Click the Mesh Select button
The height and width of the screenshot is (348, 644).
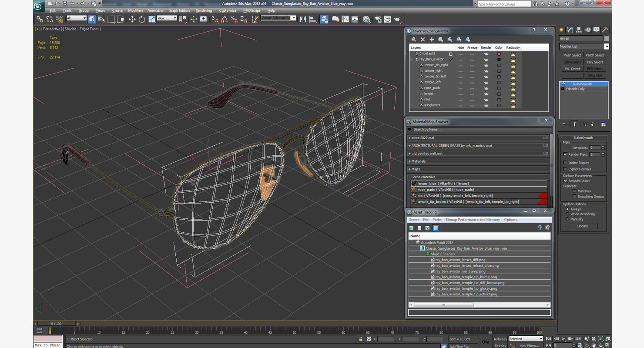coord(572,55)
